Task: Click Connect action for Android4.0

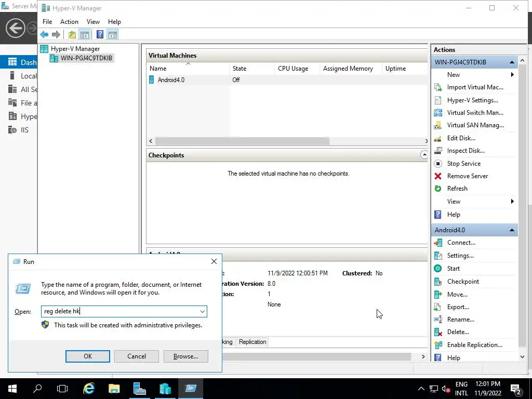Action: tap(461, 243)
